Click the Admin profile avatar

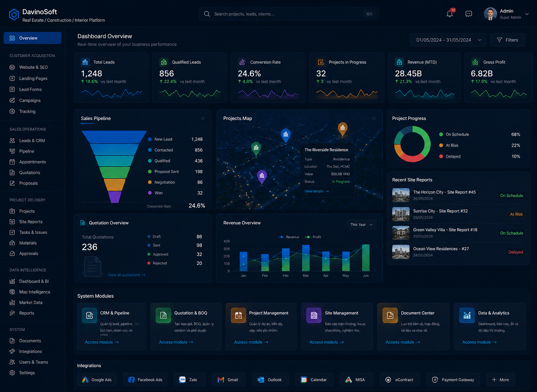pos(491,14)
